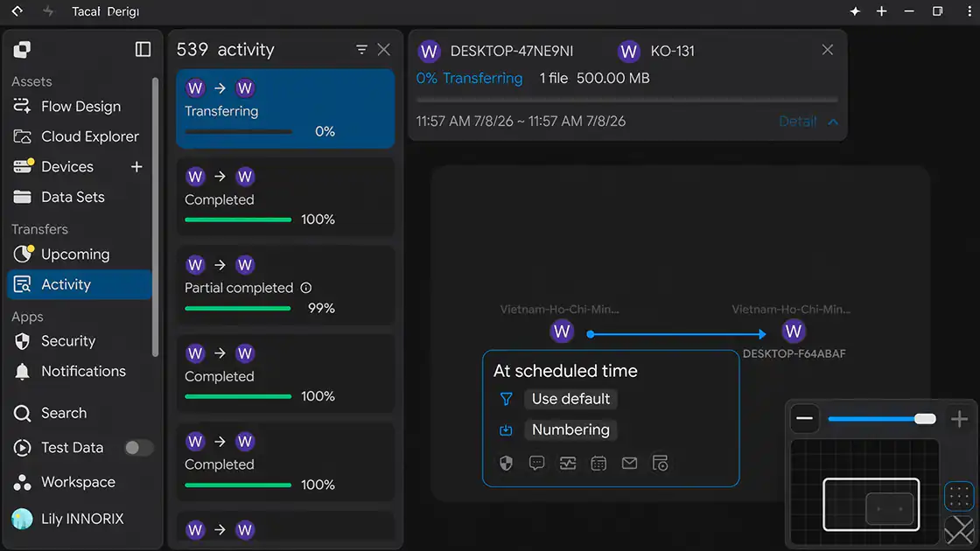Click the sidebar vertical scrollbar

[x=156, y=218]
